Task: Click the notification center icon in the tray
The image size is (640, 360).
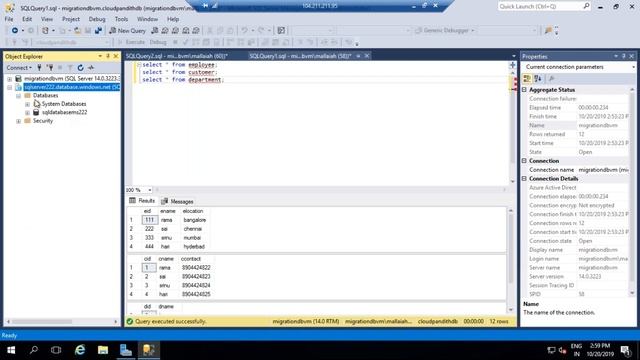Action: (x=625, y=350)
